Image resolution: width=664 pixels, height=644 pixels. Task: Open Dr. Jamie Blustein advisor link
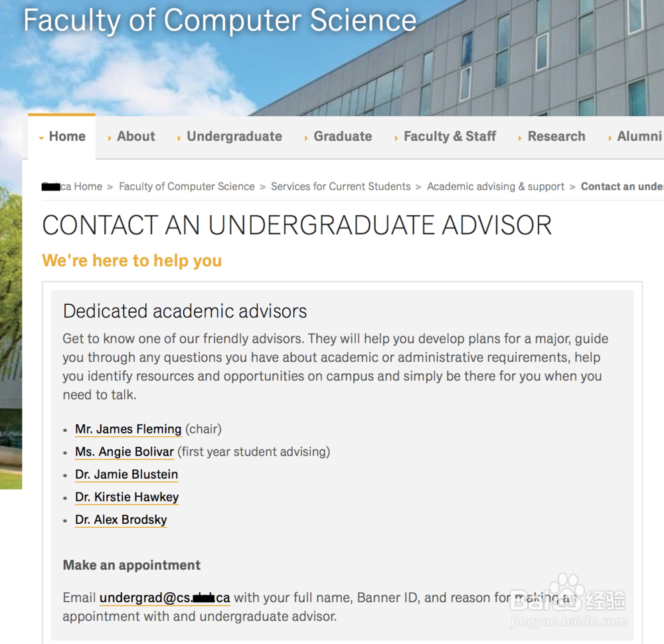pos(127,474)
